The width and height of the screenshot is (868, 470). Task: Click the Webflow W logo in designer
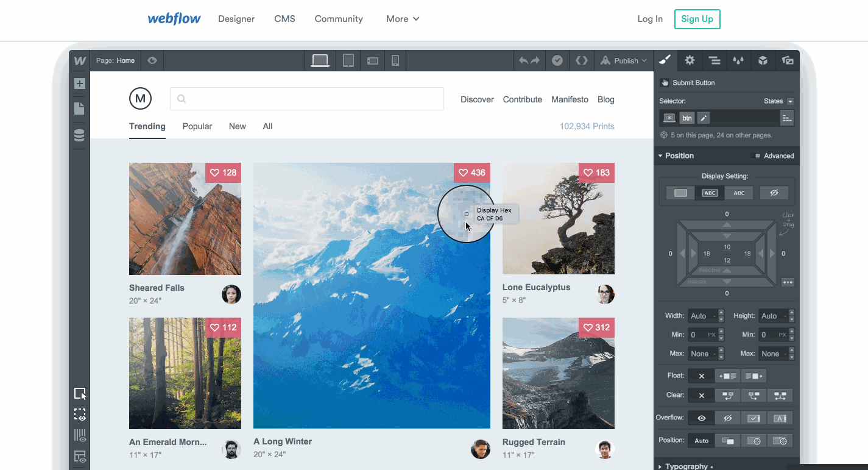[x=80, y=60]
